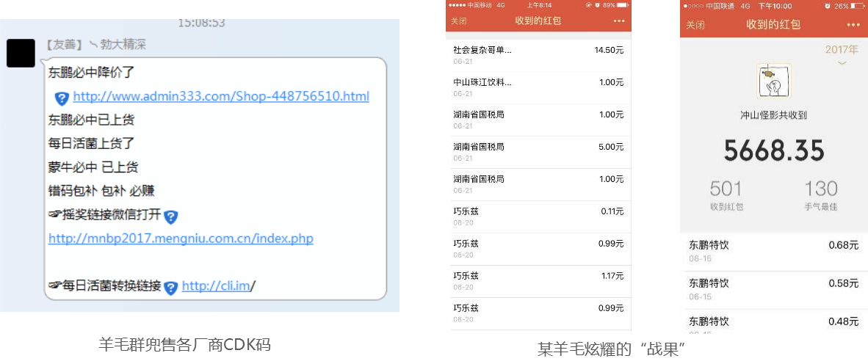868x364 pixels.
Task: Tap battery icon showing 89%
Action: tap(623, 4)
